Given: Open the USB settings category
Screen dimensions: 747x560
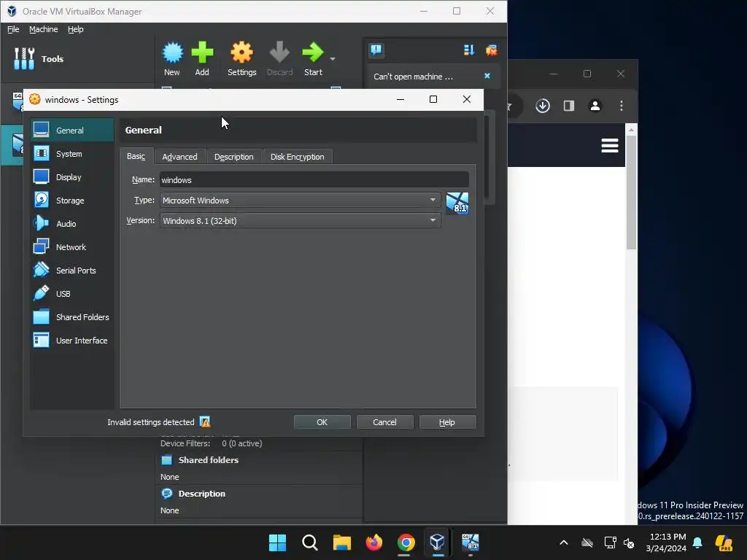Looking at the screenshot, I should pos(72,293).
